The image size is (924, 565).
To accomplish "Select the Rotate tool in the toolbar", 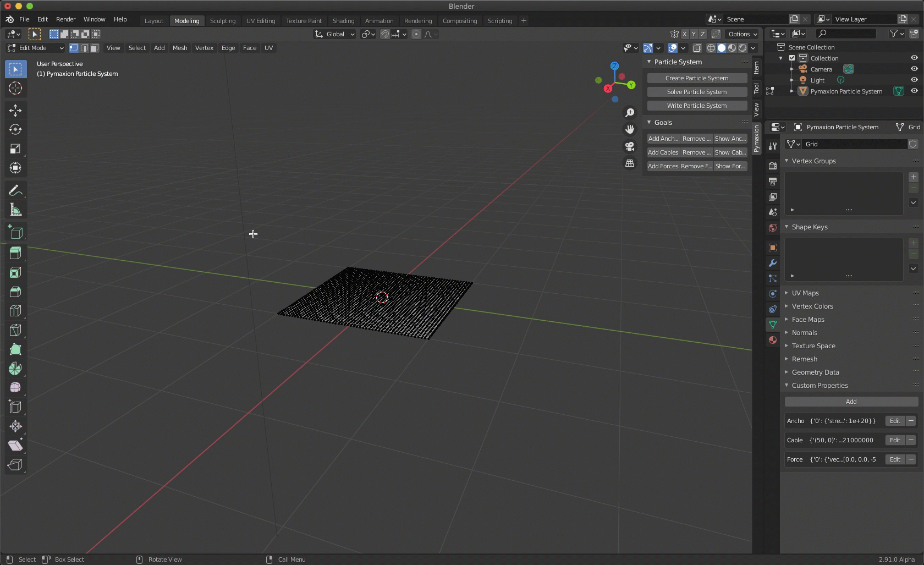I will 15,130.
